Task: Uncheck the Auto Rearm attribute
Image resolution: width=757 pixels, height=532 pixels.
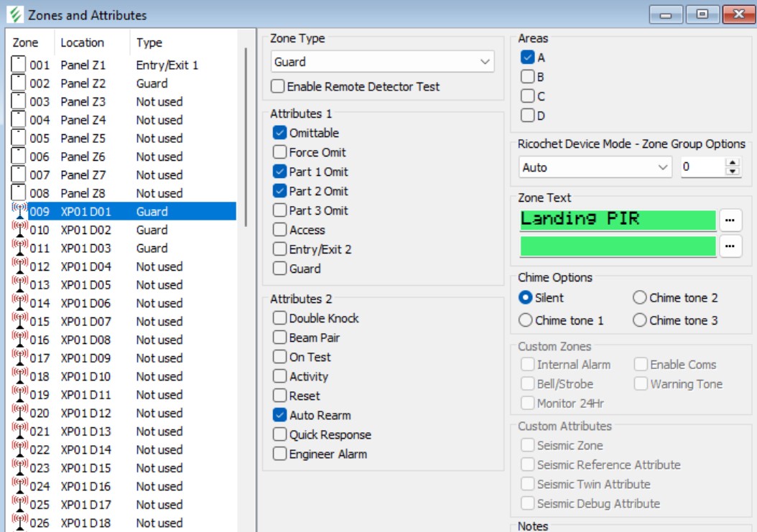Action: click(x=279, y=415)
